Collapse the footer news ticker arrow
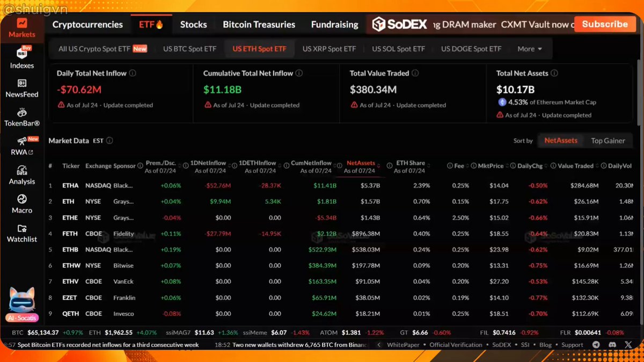This screenshot has height=362, width=644. click(379, 345)
